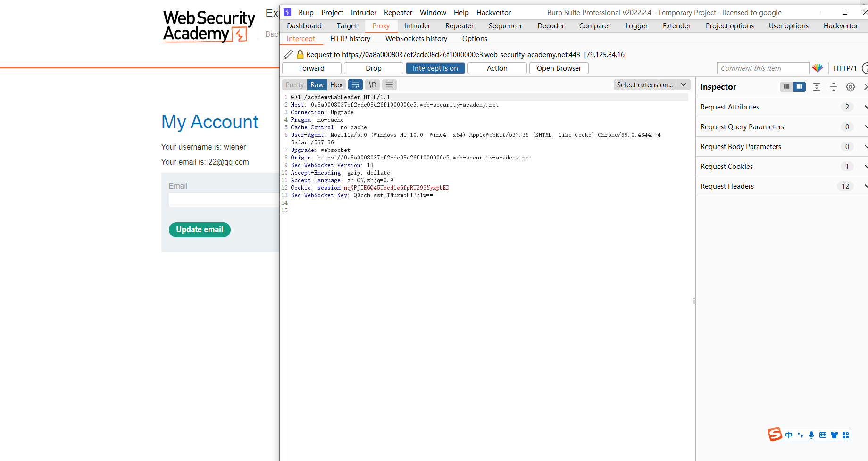The height and width of the screenshot is (461, 868).
Task: Click the punctuation mode icon in the IME bar
Action: tap(800, 435)
